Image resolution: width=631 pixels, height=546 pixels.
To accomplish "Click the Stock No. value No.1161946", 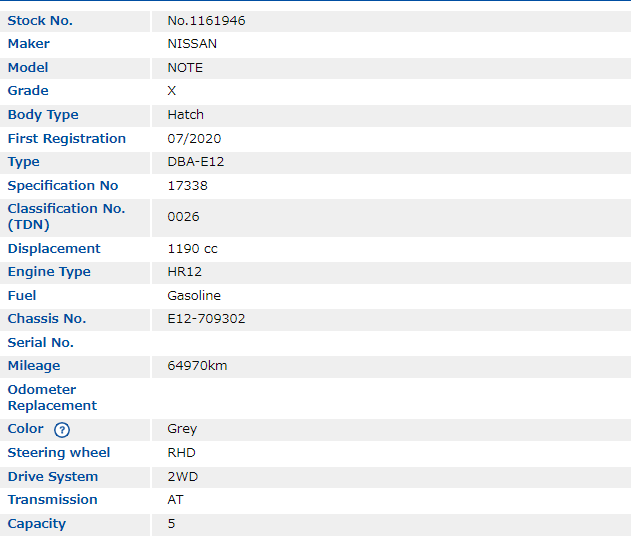I will point(206,20).
